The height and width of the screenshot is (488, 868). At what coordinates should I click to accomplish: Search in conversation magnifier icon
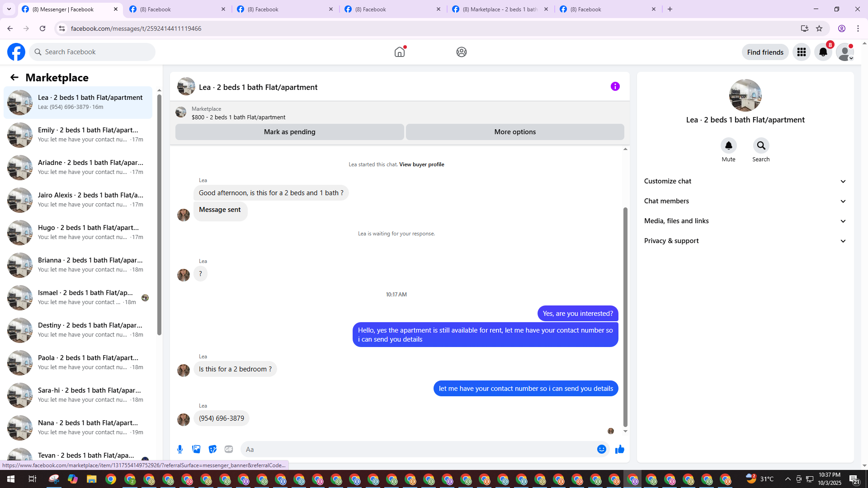(761, 145)
